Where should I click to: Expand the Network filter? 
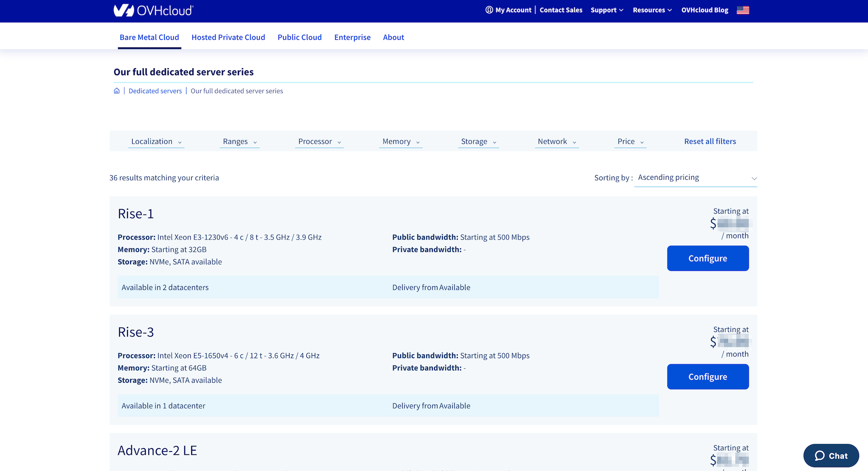click(x=556, y=142)
